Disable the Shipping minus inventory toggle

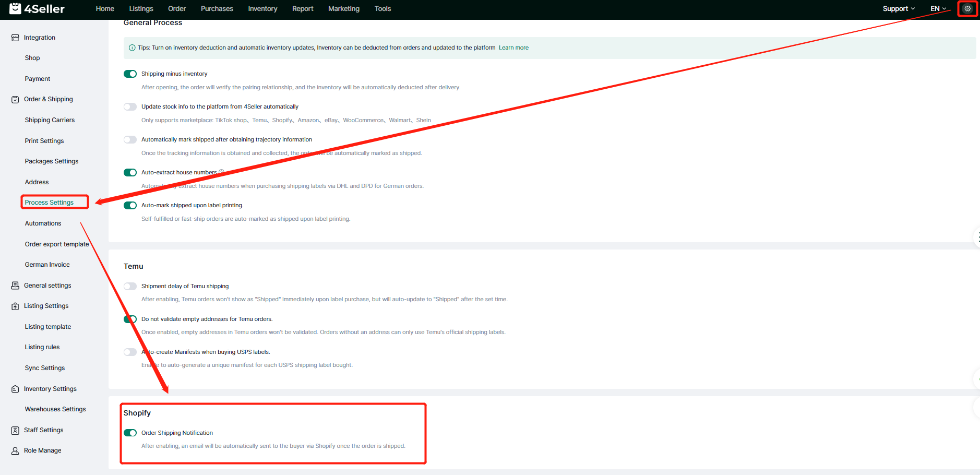click(x=130, y=74)
